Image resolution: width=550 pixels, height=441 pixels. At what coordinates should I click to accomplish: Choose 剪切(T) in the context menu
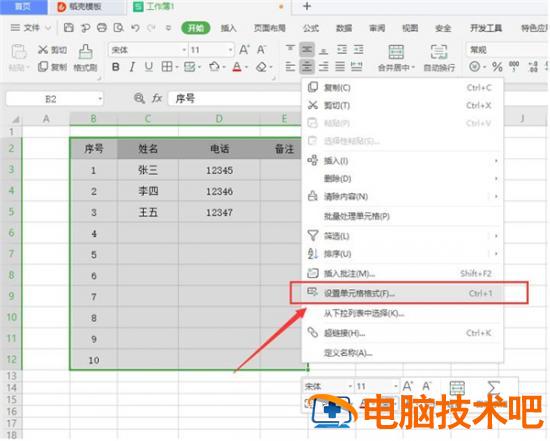coord(403,105)
